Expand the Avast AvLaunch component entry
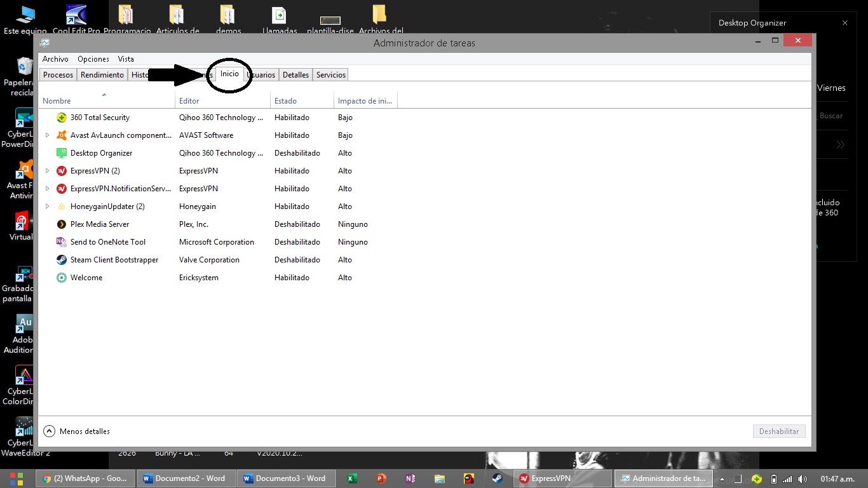 coord(47,135)
